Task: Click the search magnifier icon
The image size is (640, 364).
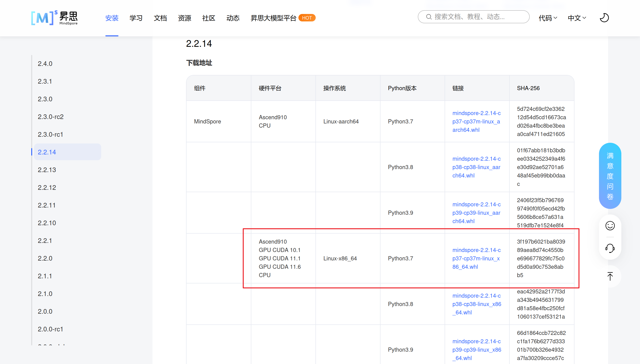Action: point(429,17)
